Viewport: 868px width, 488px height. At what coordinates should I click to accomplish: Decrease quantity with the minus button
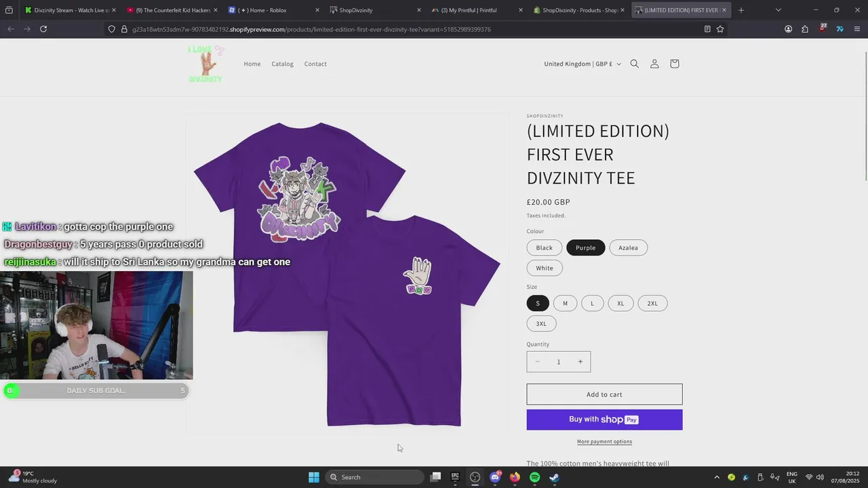click(537, 362)
